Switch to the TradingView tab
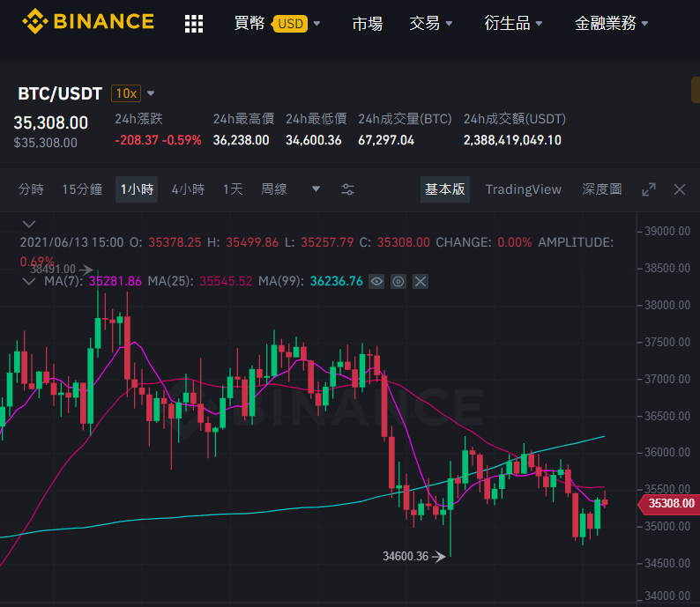Screen dimensions: 700x607 click(523, 189)
